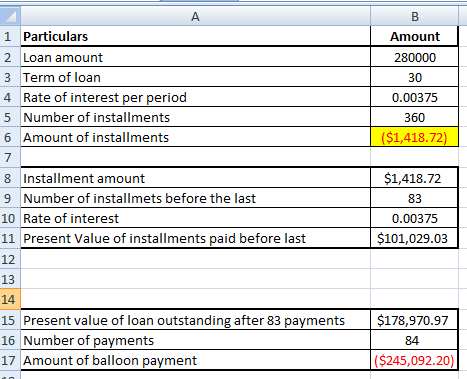The image size is (467, 379).
Task: Click the Amount header cell
Action: pos(414,36)
